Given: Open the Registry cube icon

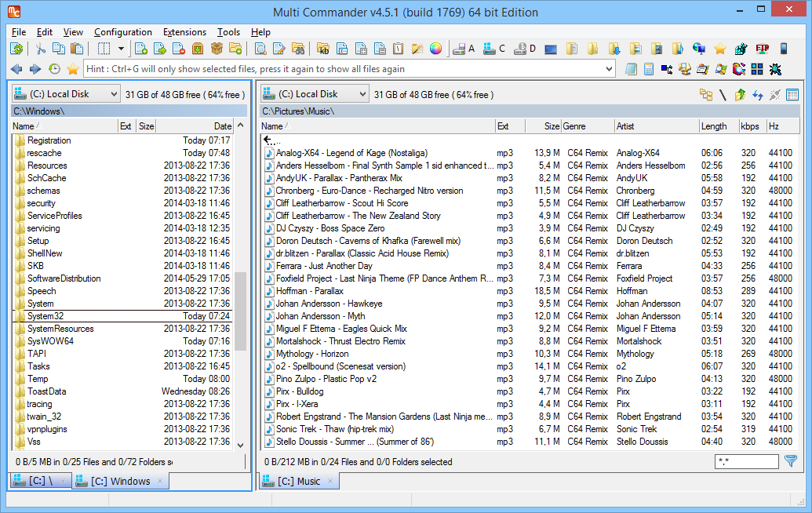Looking at the screenshot, I should pos(741,49).
